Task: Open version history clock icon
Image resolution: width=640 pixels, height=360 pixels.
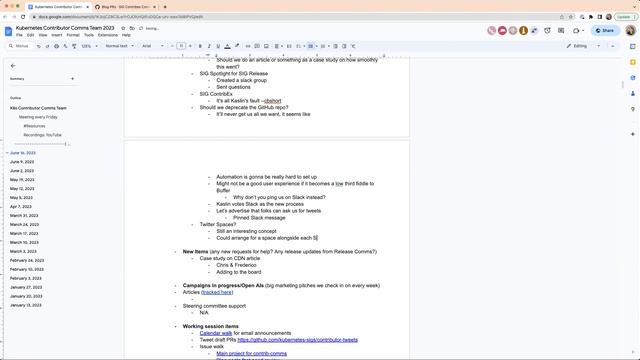Action: (x=547, y=31)
